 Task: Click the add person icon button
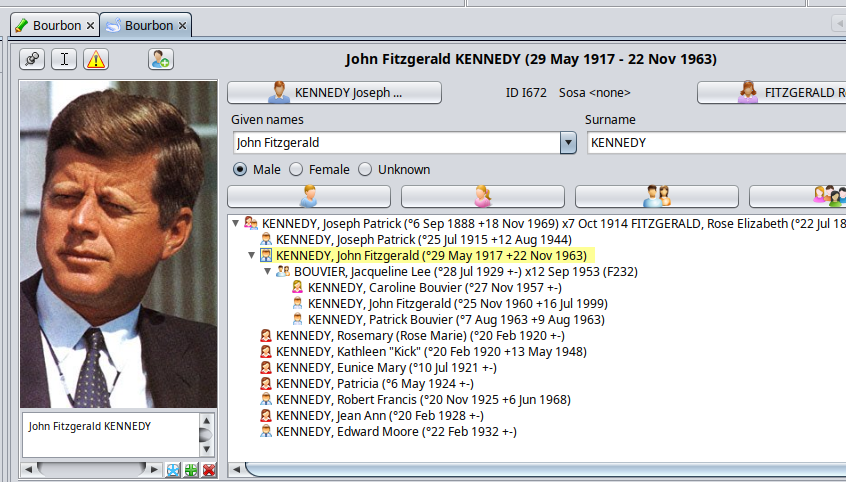[x=160, y=59]
